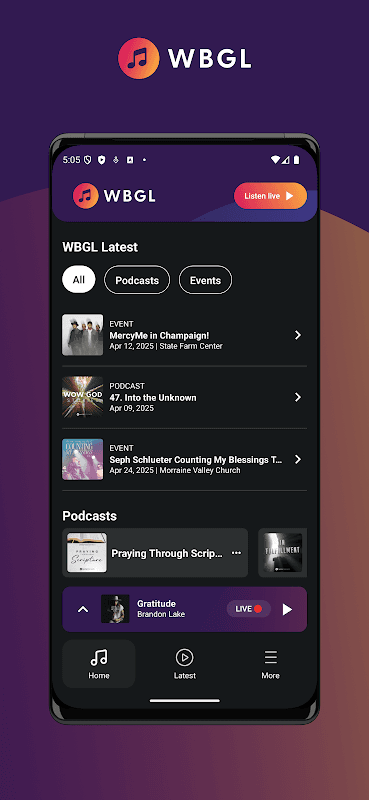The width and height of the screenshot is (369, 800).
Task: Open chevron for Seph Schlueter event row
Action: coord(298,459)
